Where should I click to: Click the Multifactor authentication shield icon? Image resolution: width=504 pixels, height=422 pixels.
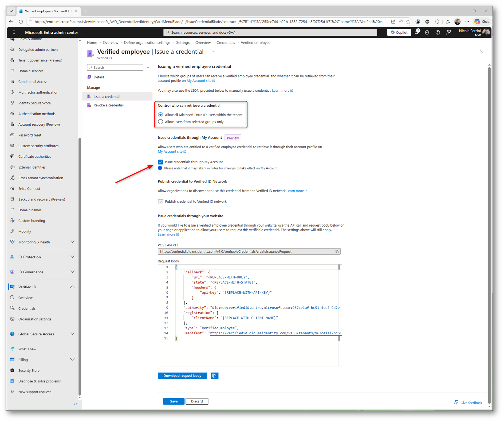pyautogui.click(x=12, y=92)
